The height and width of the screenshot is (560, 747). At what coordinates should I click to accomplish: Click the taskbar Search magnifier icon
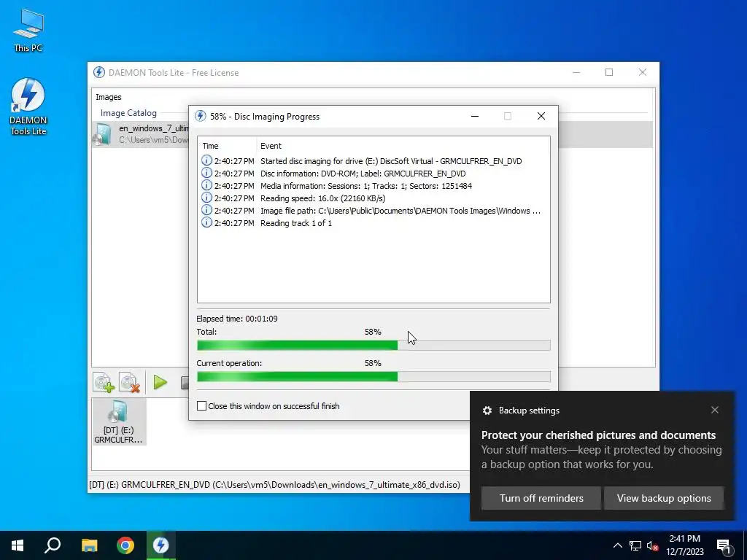tap(53, 545)
